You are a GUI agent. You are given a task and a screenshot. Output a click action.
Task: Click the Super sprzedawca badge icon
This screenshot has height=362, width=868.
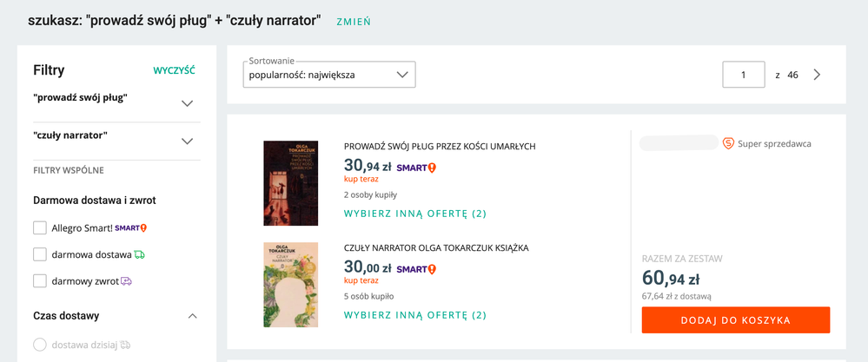coord(728,143)
